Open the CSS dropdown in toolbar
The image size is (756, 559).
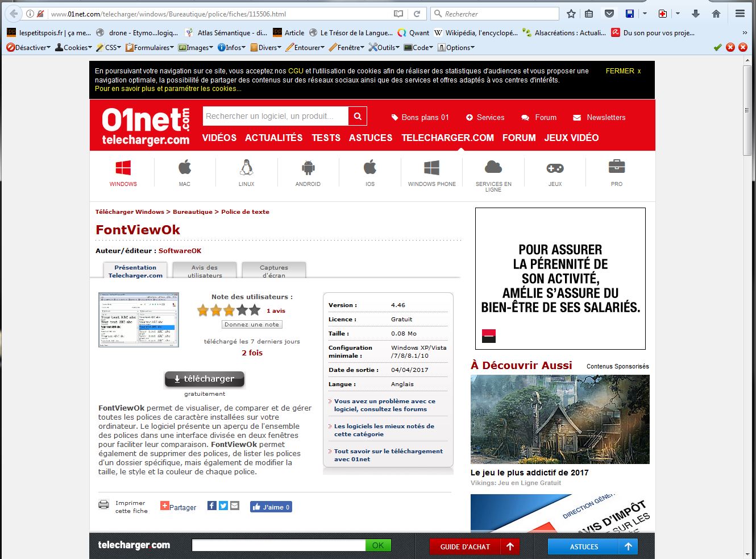pos(109,48)
